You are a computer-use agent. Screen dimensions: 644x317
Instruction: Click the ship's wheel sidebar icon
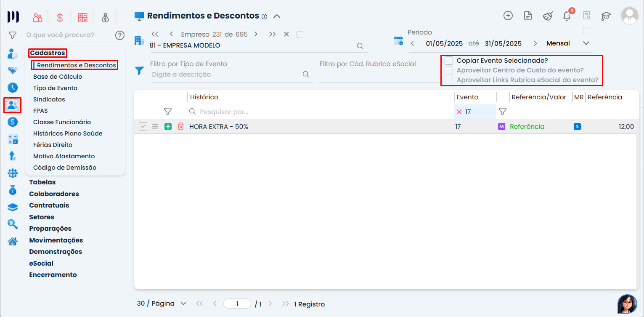[x=13, y=173]
